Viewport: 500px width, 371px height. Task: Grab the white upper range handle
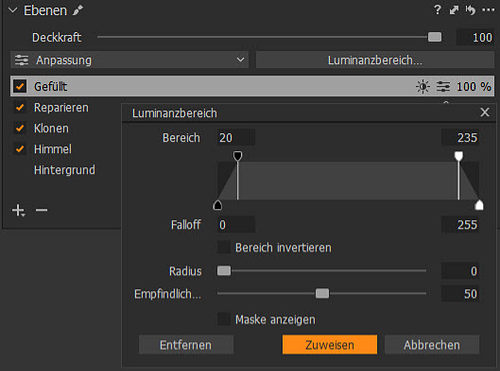(459, 156)
